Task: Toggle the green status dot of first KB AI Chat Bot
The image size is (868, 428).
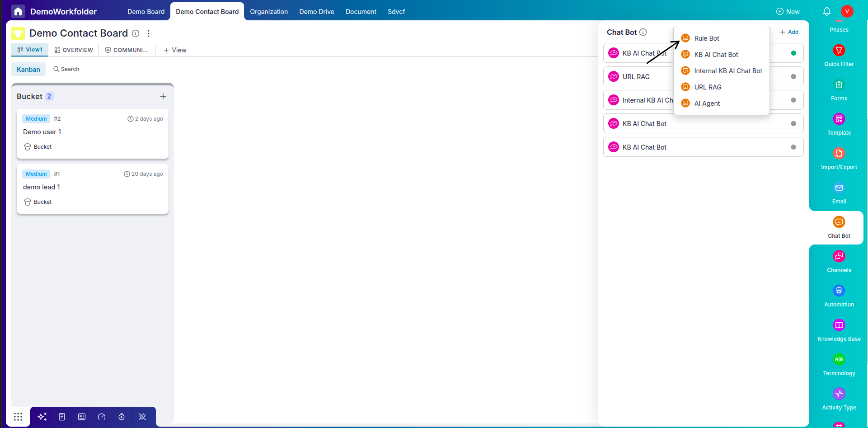Action: (793, 53)
